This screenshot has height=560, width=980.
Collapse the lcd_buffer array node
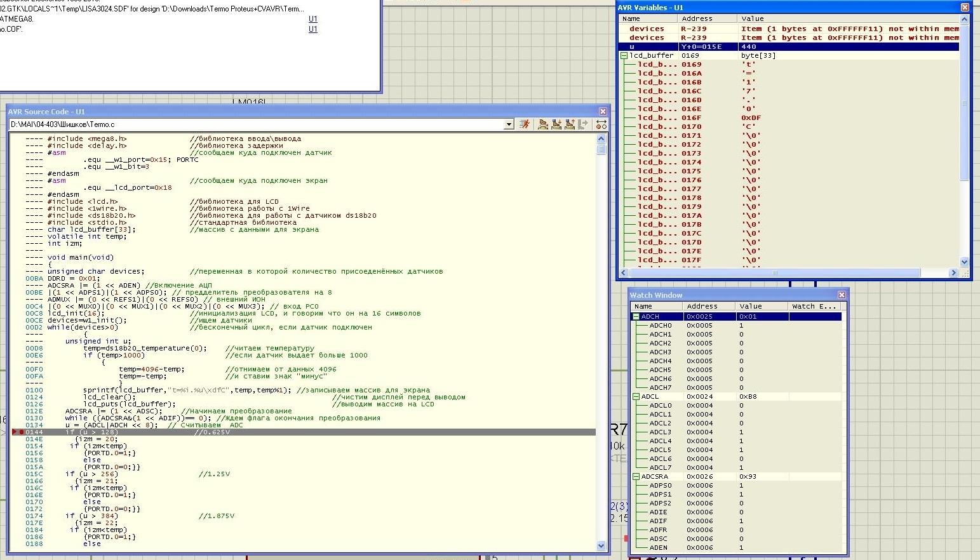coord(624,56)
